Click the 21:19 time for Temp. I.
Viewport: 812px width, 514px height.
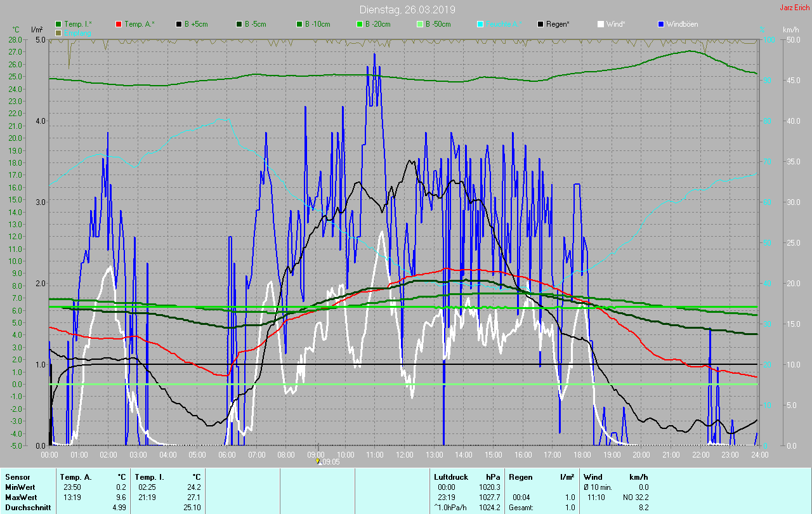point(147,498)
